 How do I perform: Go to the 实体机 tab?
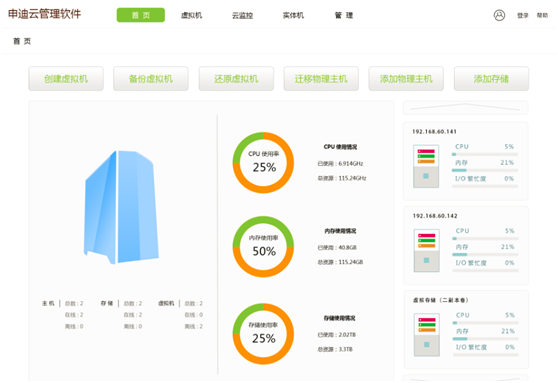[293, 15]
